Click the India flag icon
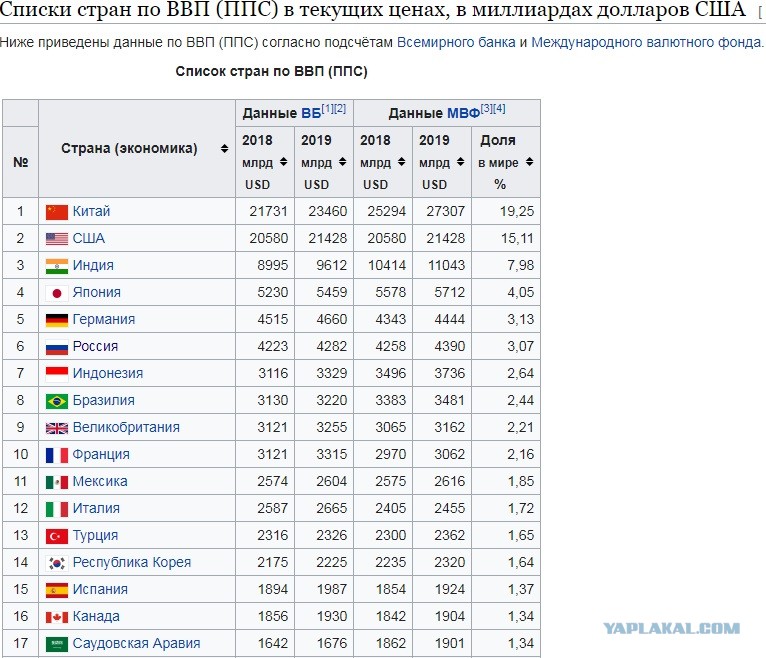766x658 pixels. pos(57,266)
